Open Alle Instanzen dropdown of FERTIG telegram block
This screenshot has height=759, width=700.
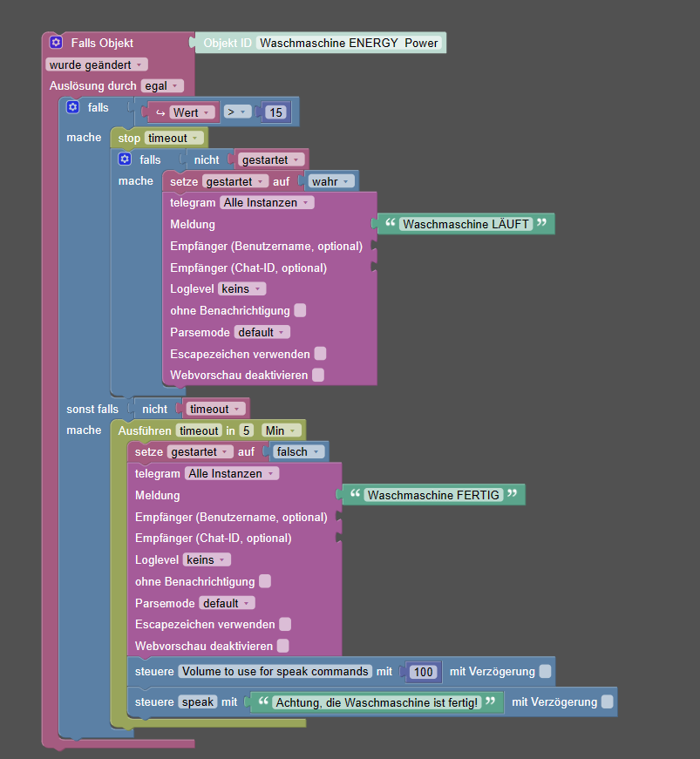point(232,474)
